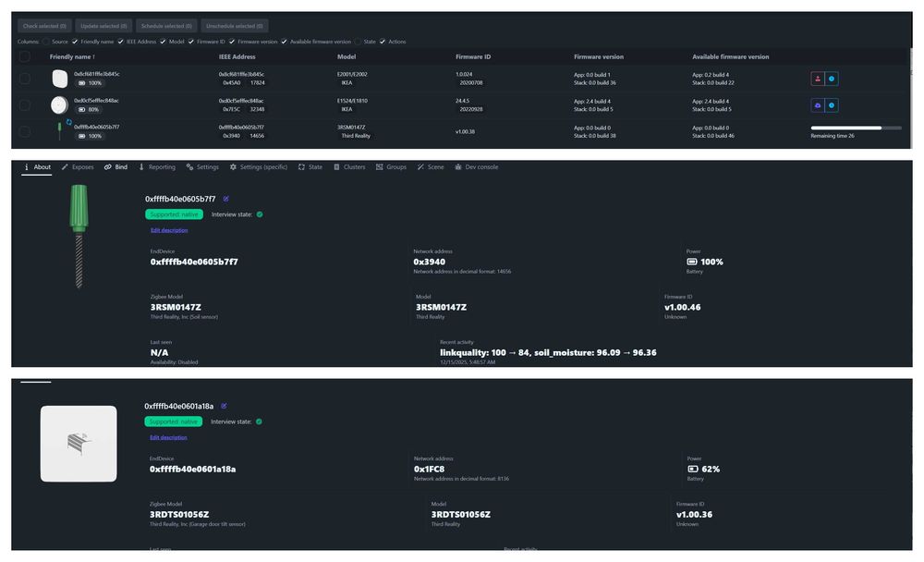This screenshot has width=924, height=562.
Task: Toggle the Firmware version column checkbox
Action: pos(232,42)
